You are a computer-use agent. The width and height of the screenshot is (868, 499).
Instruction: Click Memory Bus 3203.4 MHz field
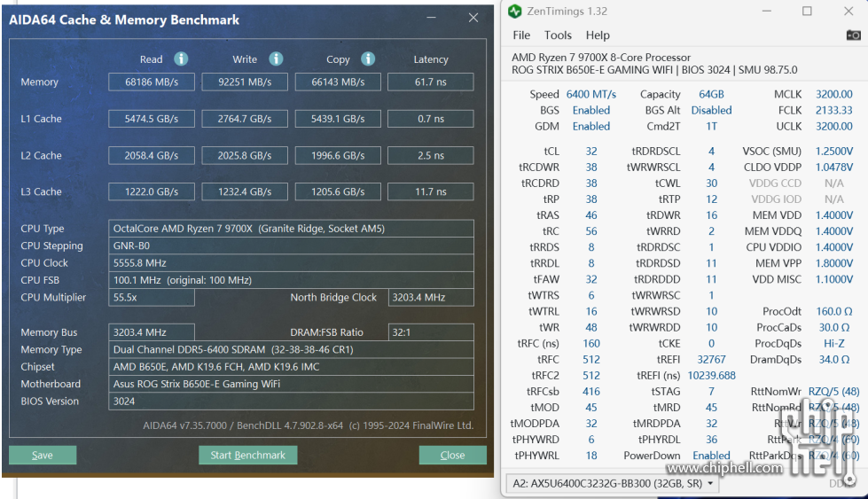click(151, 332)
